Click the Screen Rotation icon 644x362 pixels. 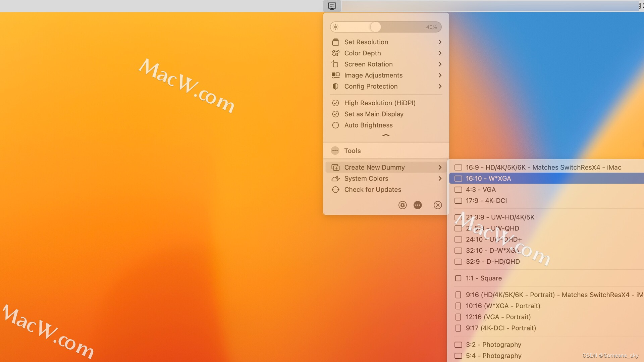pos(335,64)
